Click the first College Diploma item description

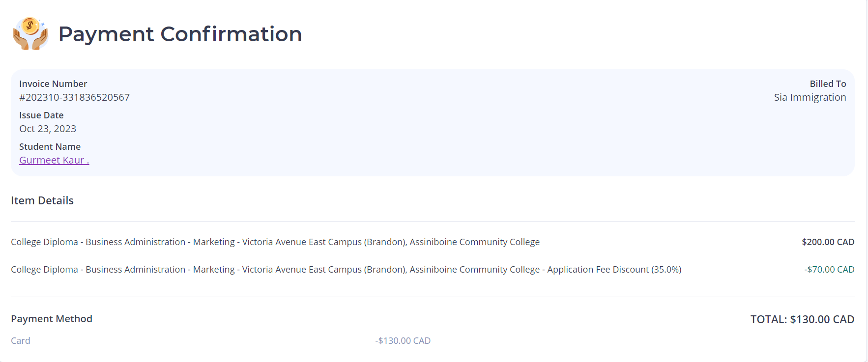275,242
